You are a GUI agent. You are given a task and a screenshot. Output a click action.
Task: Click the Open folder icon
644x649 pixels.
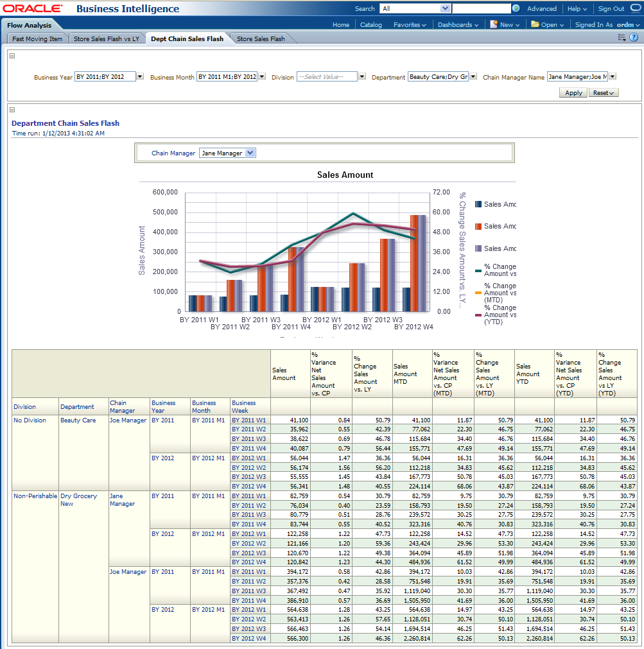tap(535, 24)
